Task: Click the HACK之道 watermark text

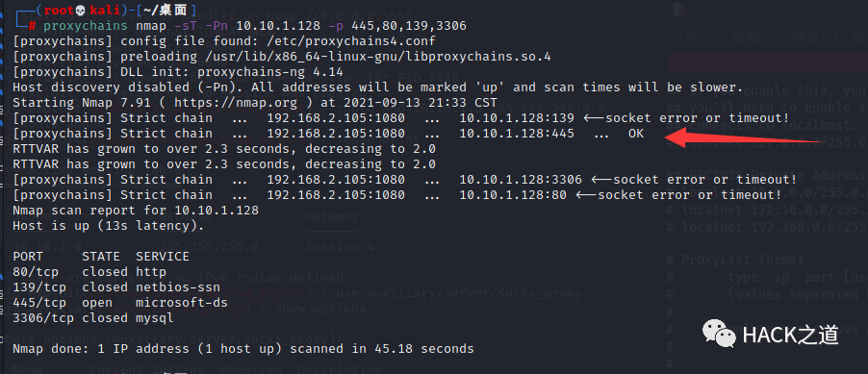Action: click(790, 335)
